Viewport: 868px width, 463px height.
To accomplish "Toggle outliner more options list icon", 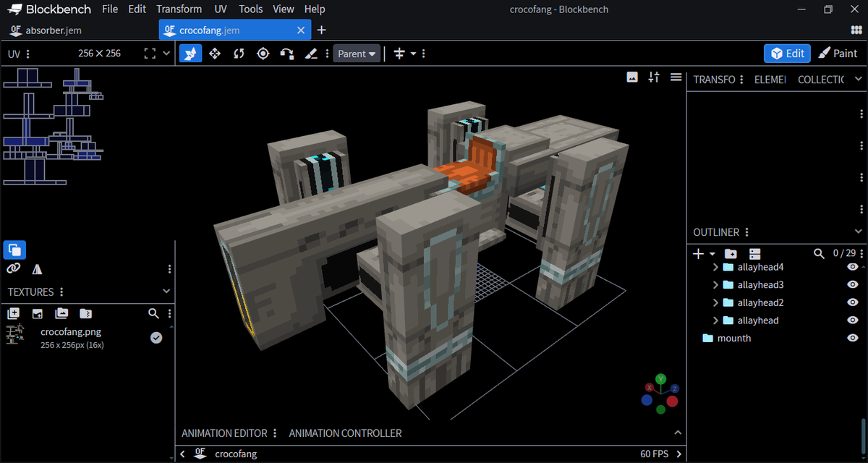I will click(754, 254).
